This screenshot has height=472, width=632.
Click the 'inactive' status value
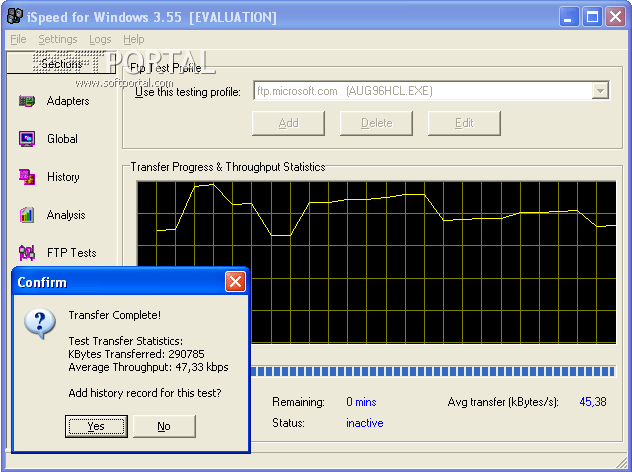coord(364,423)
